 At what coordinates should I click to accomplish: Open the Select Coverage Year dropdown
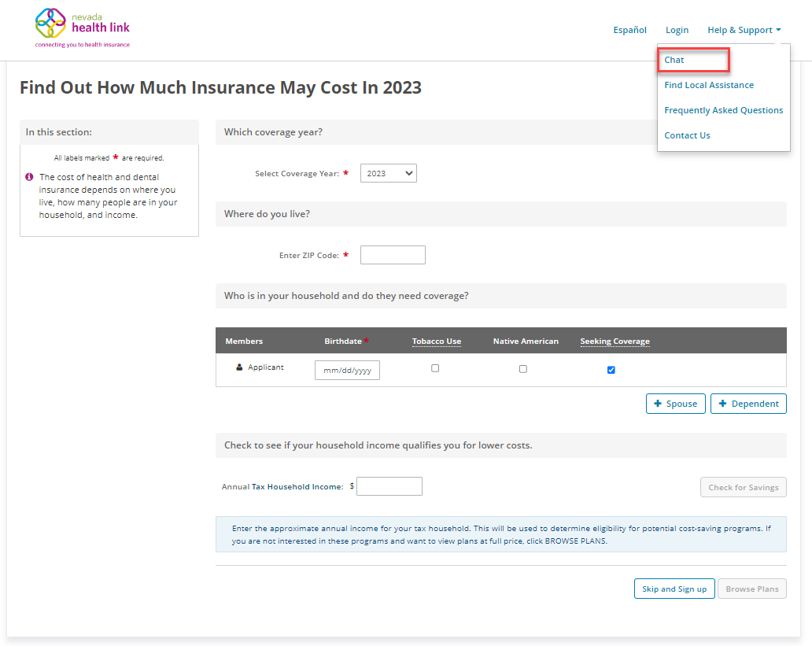[x=389, y=174]
